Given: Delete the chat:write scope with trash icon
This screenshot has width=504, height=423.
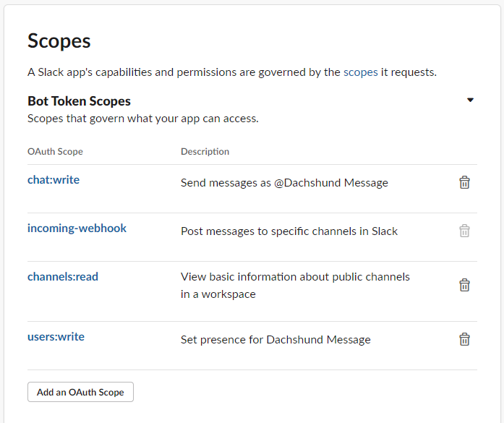Looking at the screenshot, I should 464,182.
